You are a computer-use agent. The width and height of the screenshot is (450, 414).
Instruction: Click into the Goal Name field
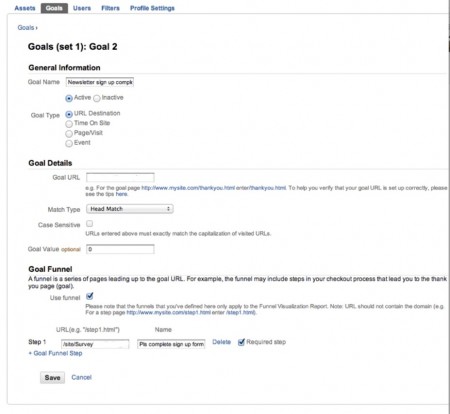[100, 82]
